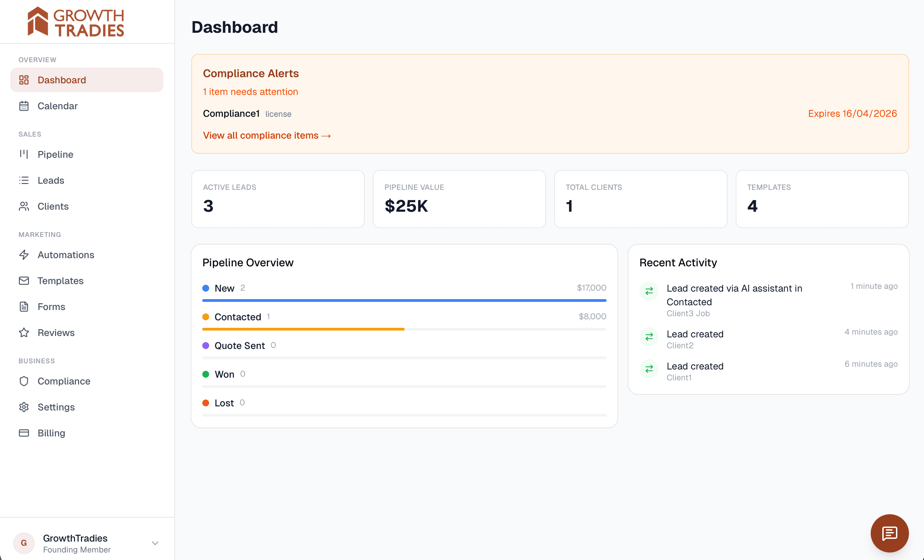Open the Dashboard navigation entry
The height and width of the screenshot is (560, 924).
pos(62,80)
